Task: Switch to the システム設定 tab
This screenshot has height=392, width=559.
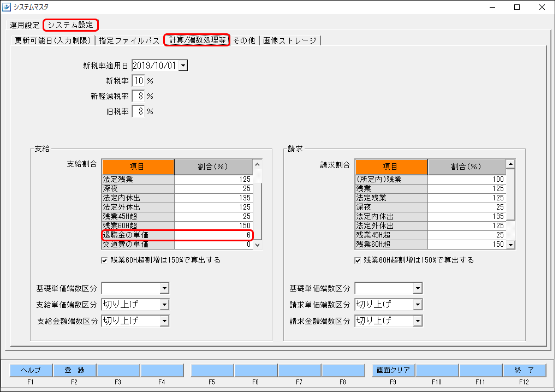Action: click(x=70, y=25)
